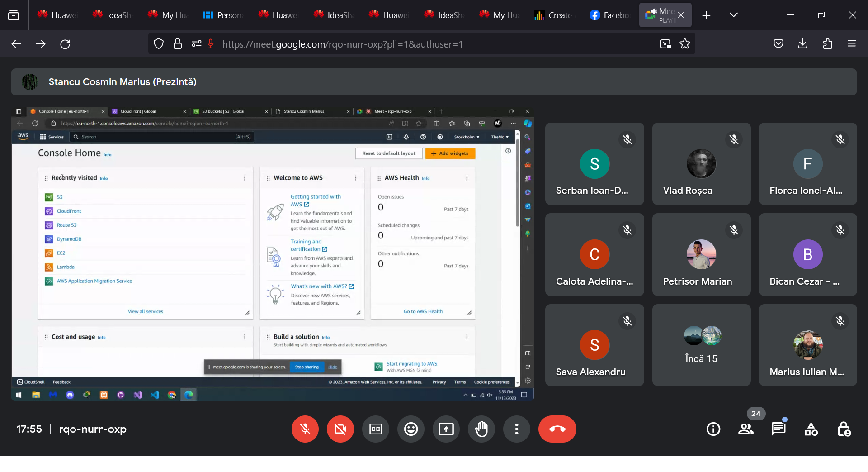Open Firefox application hamburger menu
The height and width of the screenshot is (472, 868).
pos(852,44)
